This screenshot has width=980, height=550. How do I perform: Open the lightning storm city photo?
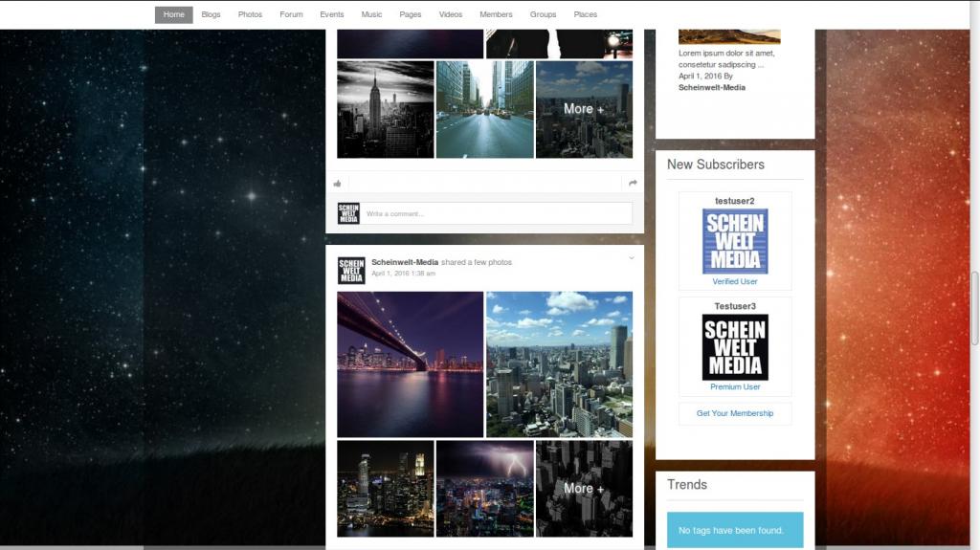click(x=484, y=488)
